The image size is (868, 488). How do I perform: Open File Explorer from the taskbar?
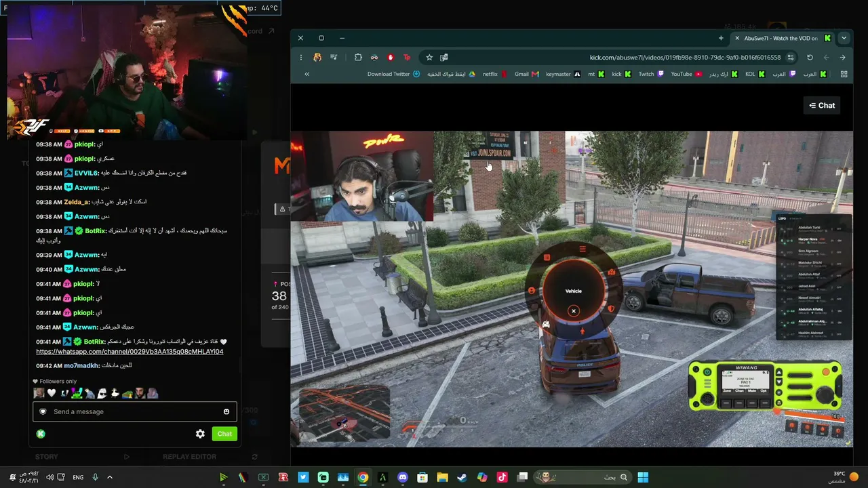(x=442, y=477)
